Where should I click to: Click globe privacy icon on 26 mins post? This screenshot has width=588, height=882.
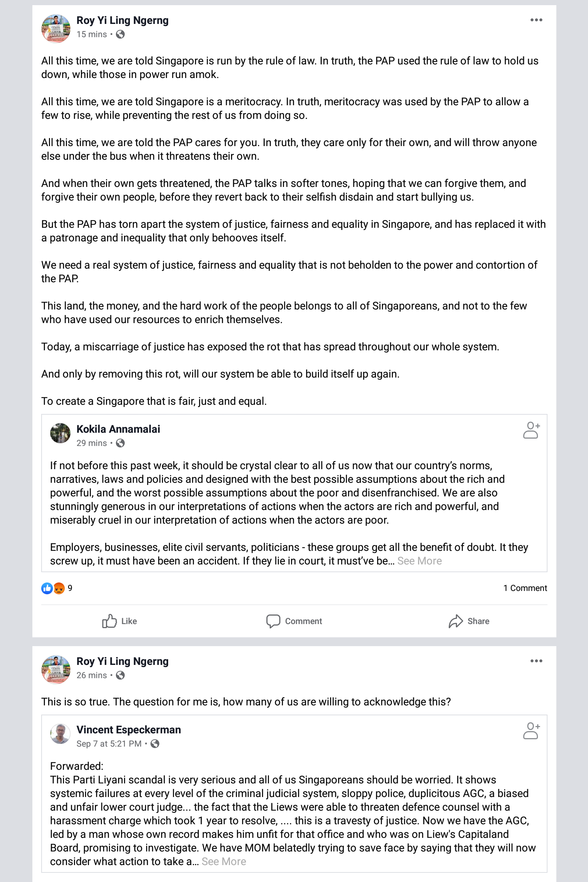(x=120, y=675)
